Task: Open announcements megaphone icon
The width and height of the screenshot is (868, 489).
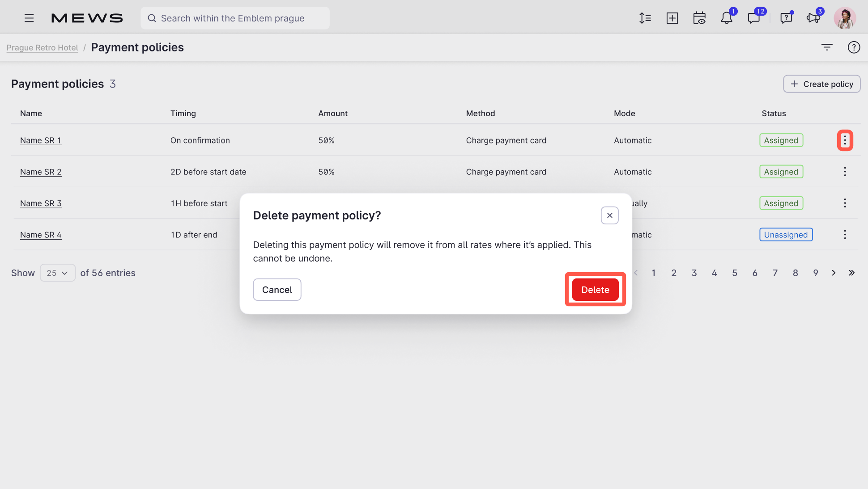Action: pyautogui.click(x=813, y=18)
